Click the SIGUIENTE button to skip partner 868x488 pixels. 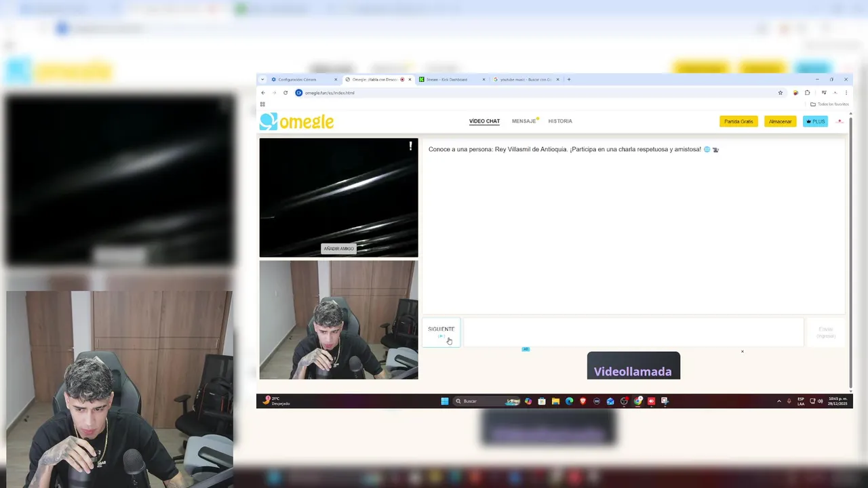(x=441, y=332)
